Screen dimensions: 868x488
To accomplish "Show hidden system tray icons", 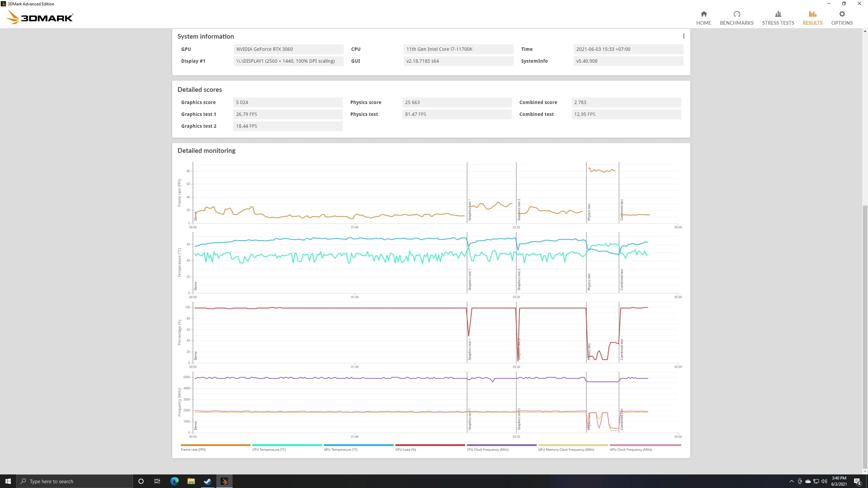I will coord(792,481).
